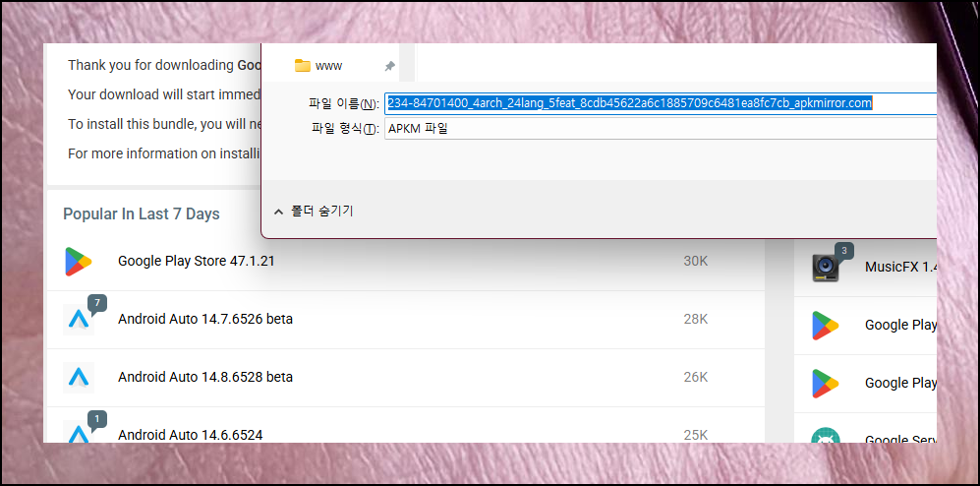980x486 pixels.
Task: Click the file name input field
Action: click(661, 103)
